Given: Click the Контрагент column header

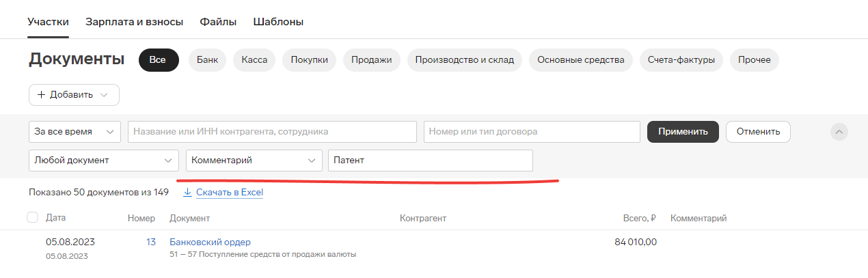Looking at the screenshot, I should click(423, 218).
